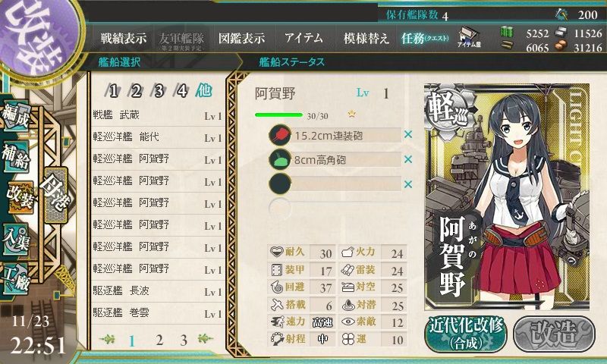Click the 近代化改修 modernization button
This screenshot has width=607, height=364.
(x=466, y=334)
